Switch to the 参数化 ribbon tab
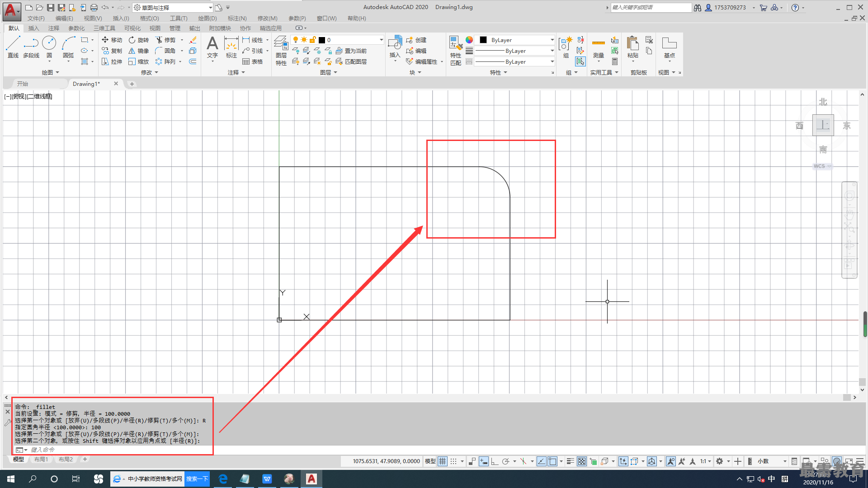 tap(76, 28)
